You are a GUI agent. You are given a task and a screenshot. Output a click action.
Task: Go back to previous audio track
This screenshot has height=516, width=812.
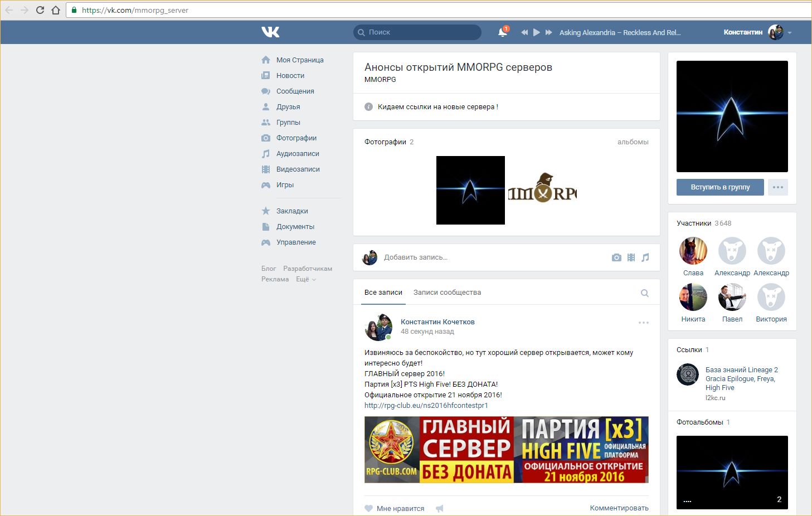(x=524, y=32)
